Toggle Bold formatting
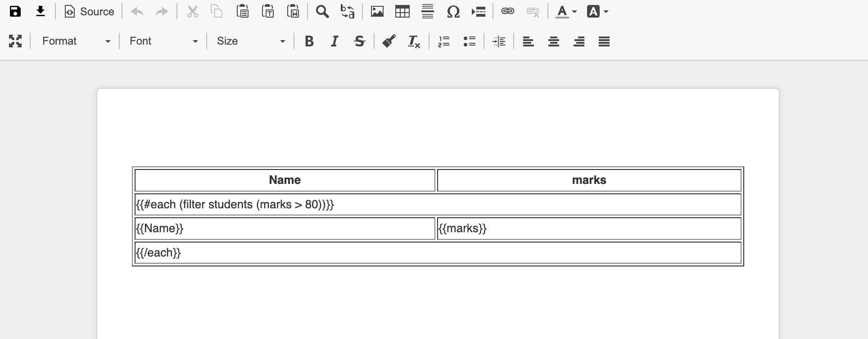Image resolution: width=868 pixels, height=339 pixels. click(309, 41)
